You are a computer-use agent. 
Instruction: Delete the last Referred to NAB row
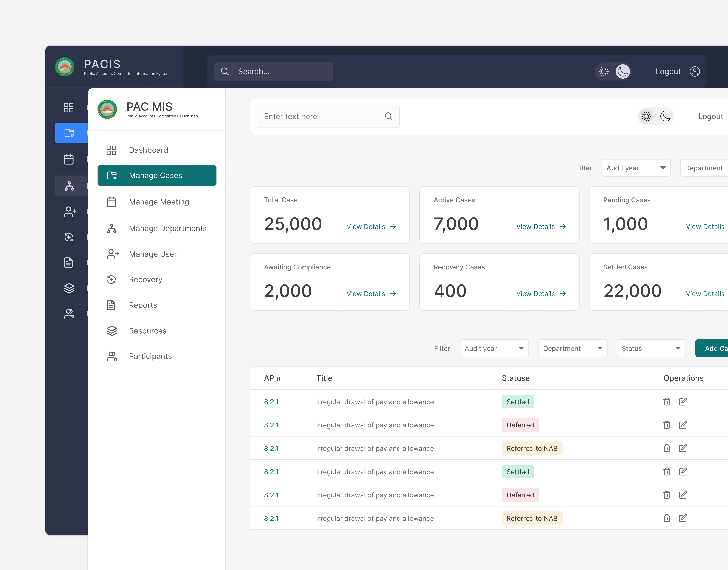click(666, 518)
